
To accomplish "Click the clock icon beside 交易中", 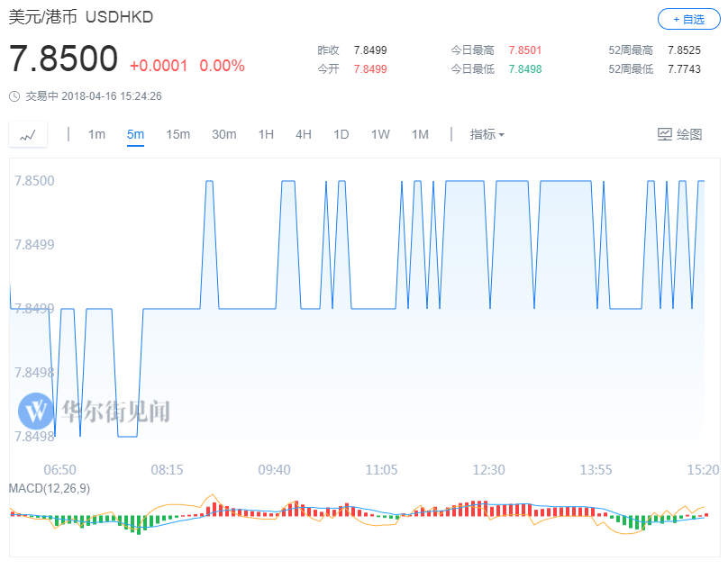I will pyautogui.click(x=14, y=95).
